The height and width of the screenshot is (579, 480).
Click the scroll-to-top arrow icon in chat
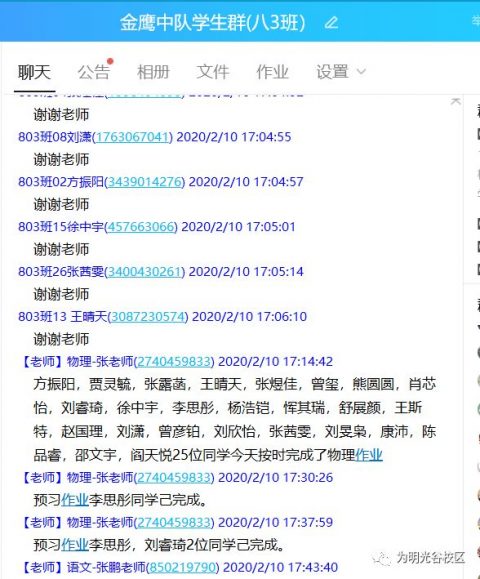pos(456,101)
